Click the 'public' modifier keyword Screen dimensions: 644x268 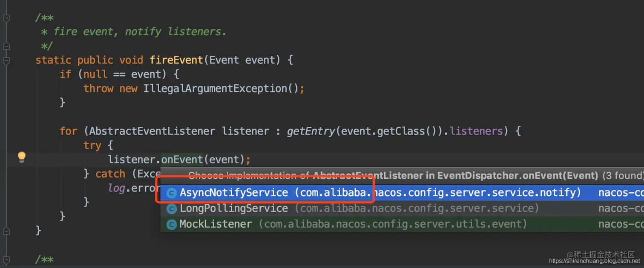pos(95,60)
